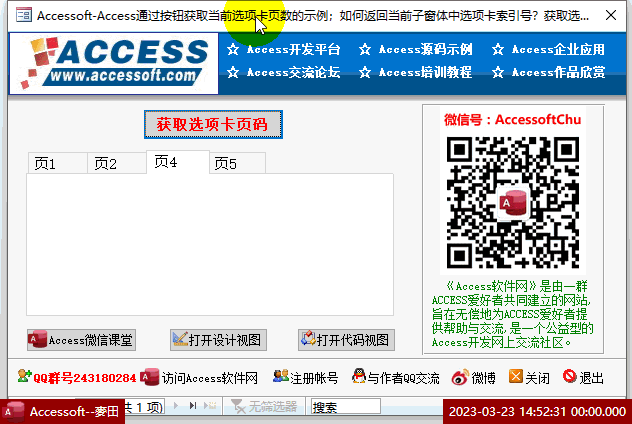Viewport: 632px width, 424px height.
Task: Click the ACCESS www.accessoft.com logo
Action: (x=114, y=64)
